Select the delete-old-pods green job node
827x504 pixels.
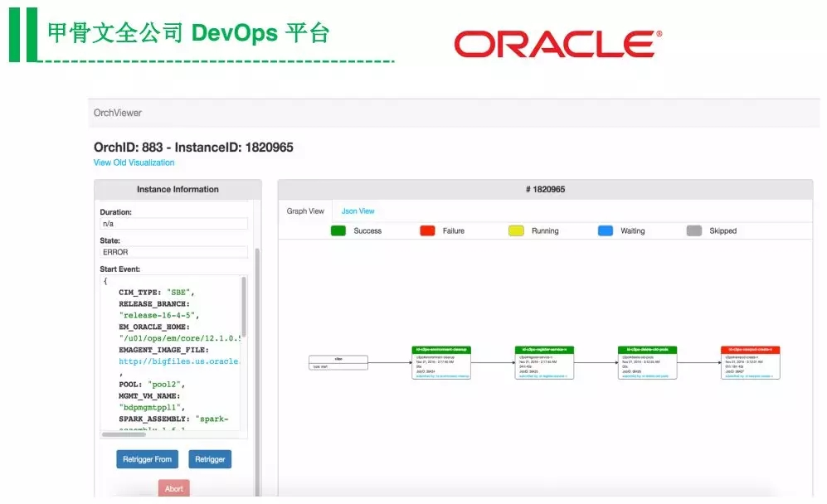coord(647,363)
